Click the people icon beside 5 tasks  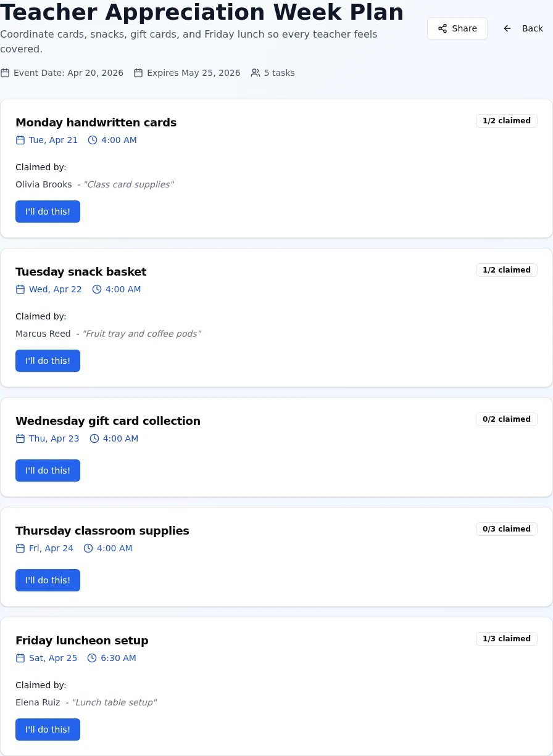click(x=256, y=73)
